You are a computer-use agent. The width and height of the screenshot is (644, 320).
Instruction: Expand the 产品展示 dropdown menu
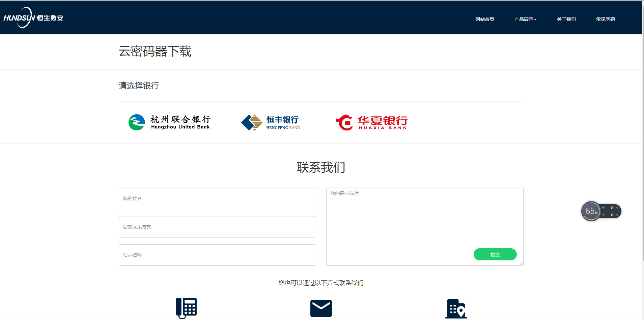pos(525,19)
